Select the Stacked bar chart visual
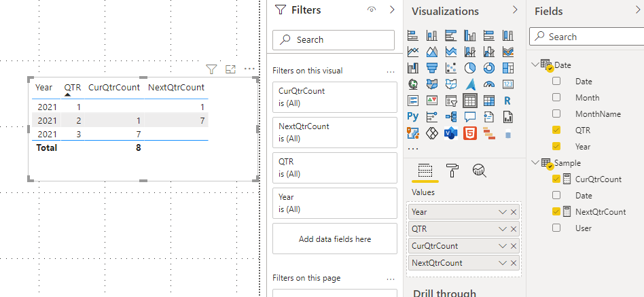Image resolution: width=644 pixels, height=297 pixels. click(413, 36)
